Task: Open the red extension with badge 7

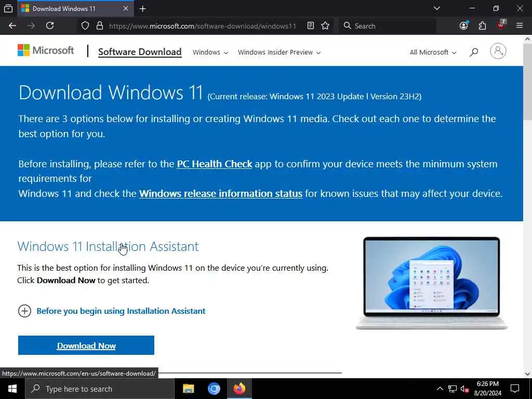Action: pyautogui.click(x=501, y=25)
